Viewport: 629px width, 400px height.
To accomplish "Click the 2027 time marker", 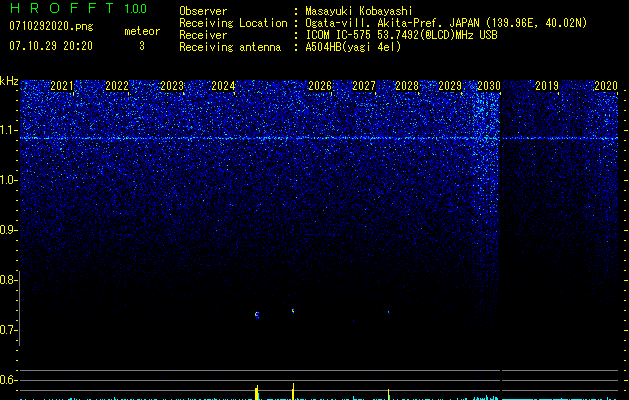I will tap(364, 86).
